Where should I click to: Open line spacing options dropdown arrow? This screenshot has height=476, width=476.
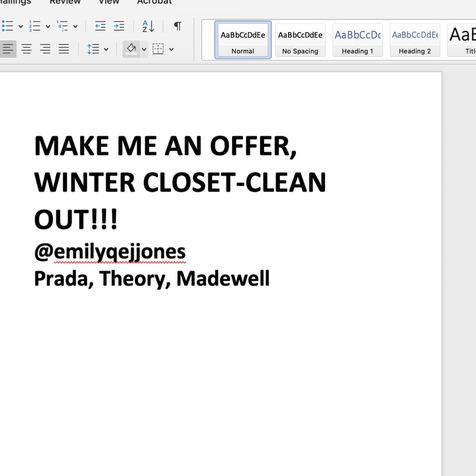[106, 49]
